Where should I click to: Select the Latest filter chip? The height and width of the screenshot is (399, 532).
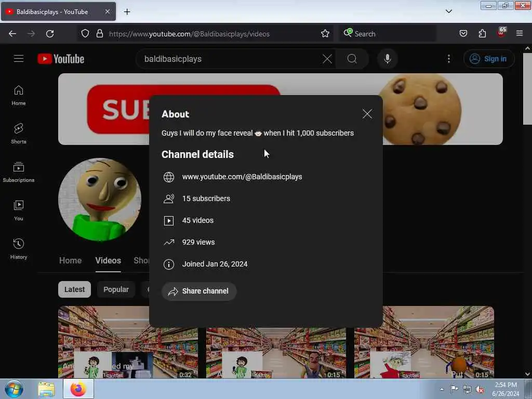74,289
